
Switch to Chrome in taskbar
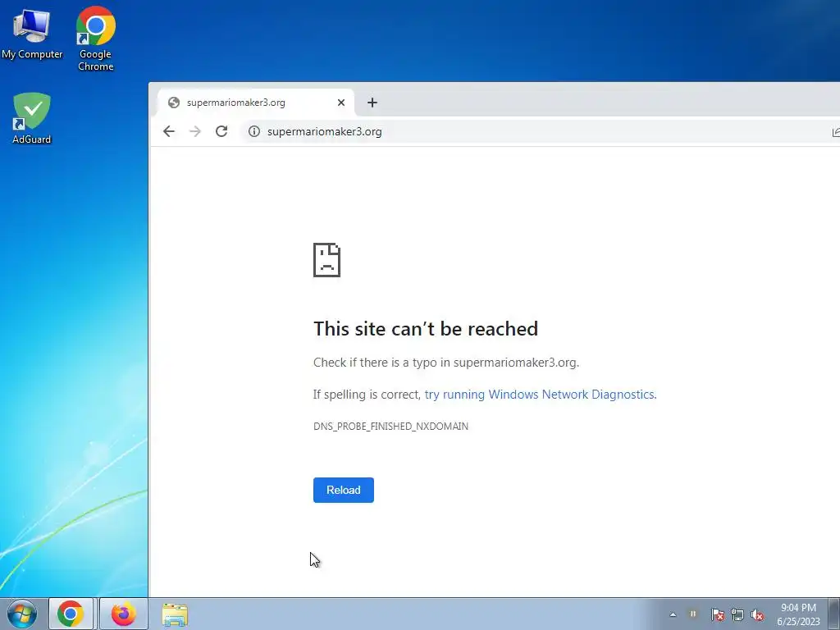(x=71, y=614)
